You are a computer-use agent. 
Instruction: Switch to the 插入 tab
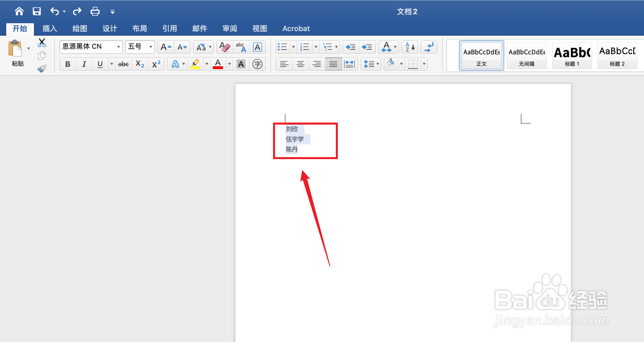point(50,29)
